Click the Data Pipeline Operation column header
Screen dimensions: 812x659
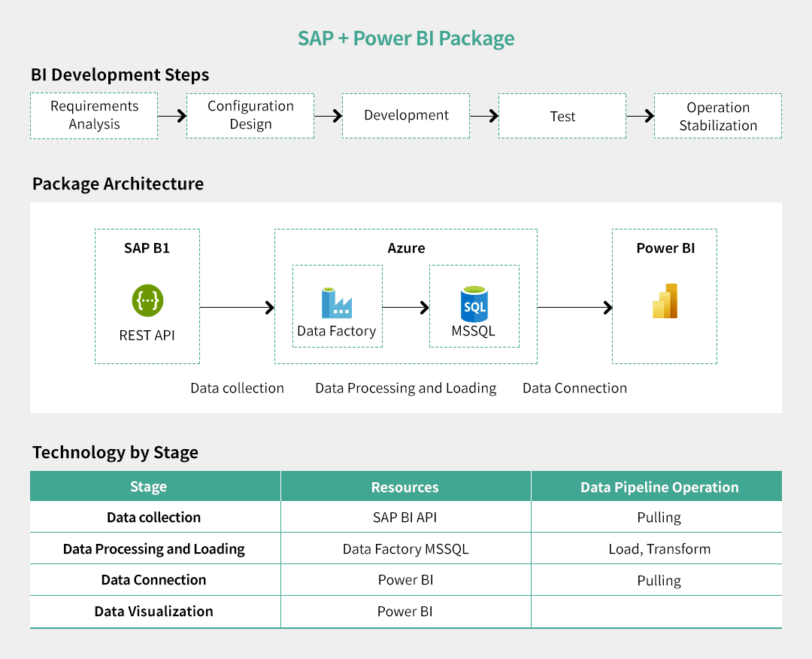tap(659, 487)
